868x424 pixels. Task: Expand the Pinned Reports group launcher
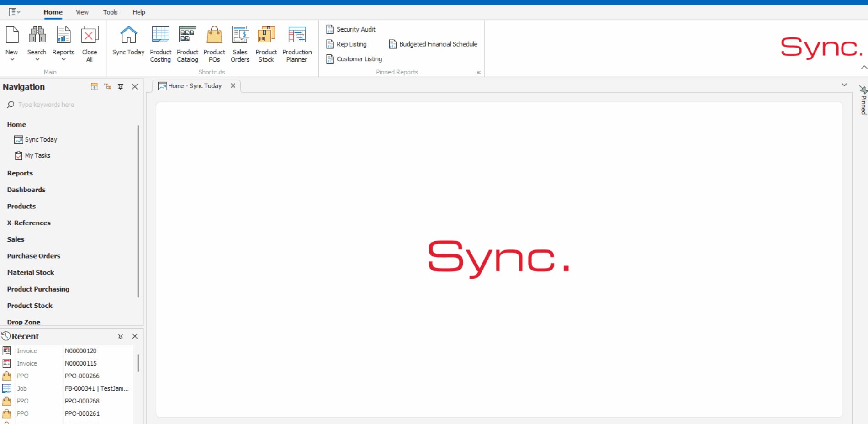479,72
